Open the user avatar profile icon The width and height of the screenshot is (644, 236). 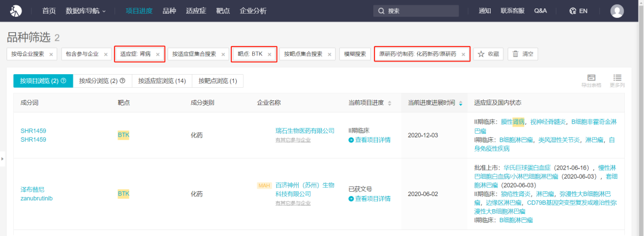pyautogui.click(x=617, y=11)
